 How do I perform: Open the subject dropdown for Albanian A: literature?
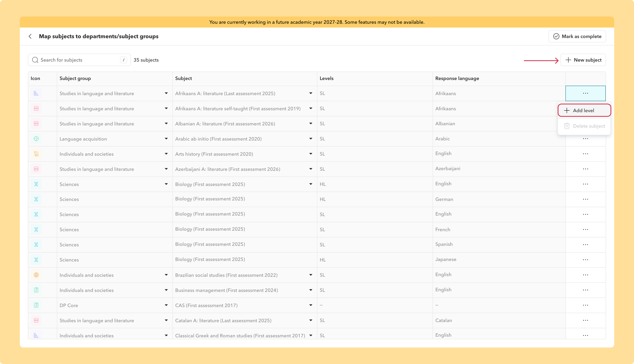[311, 123]
